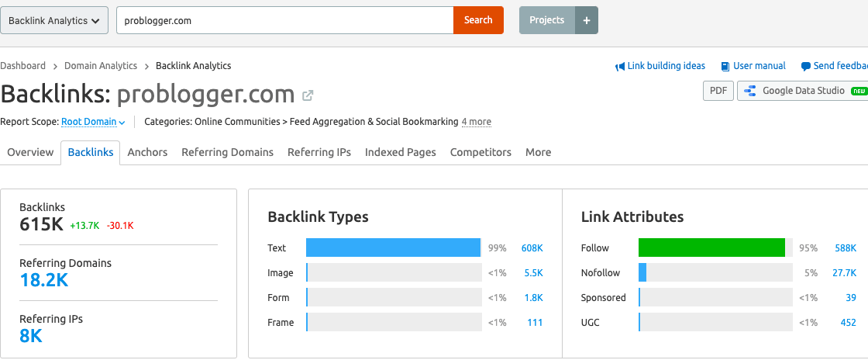Click the Backlink Analytics breadcrumb text

pyautogui.click(x=193, y=66)
